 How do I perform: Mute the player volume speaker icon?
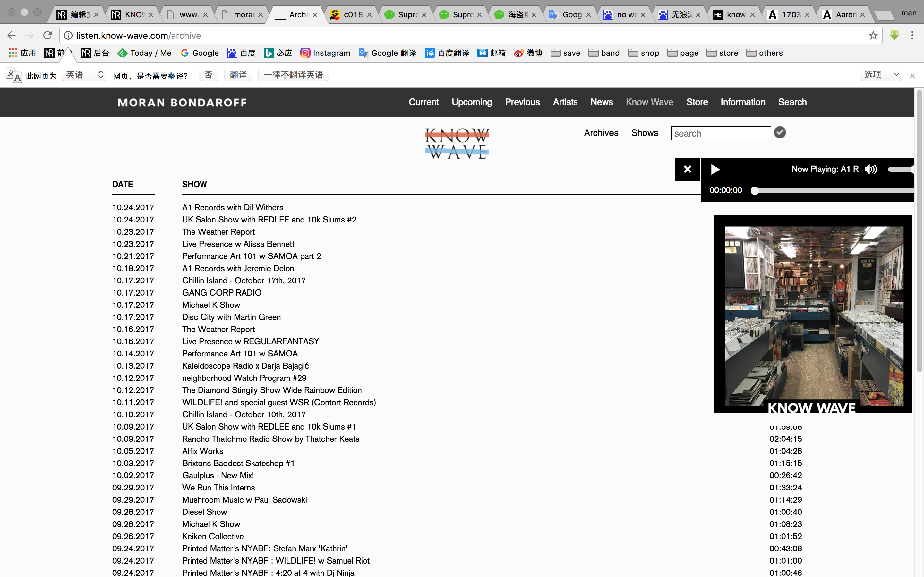(x=870, y=170)
